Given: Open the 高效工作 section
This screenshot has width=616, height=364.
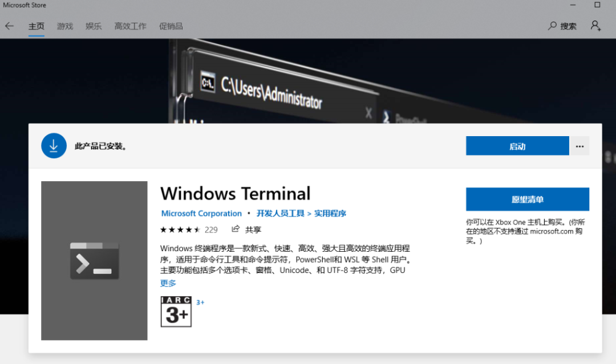Looking at the screenshot, I should [x=130, y=26].
